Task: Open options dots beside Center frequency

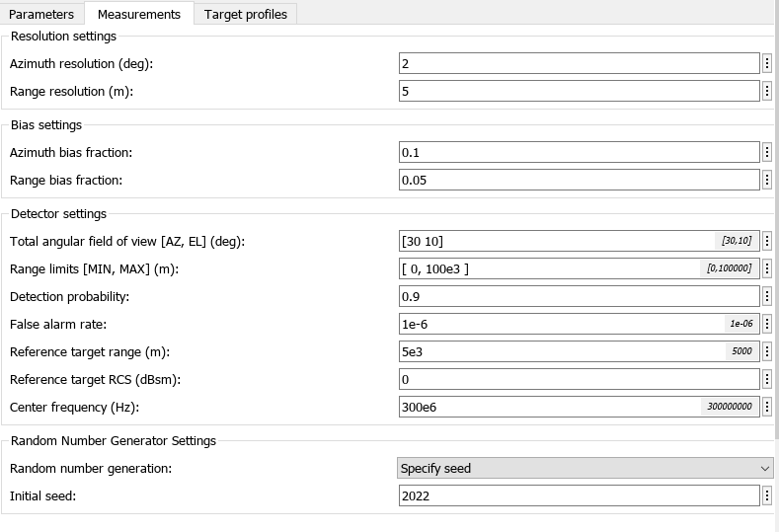Action: point(767,407)
